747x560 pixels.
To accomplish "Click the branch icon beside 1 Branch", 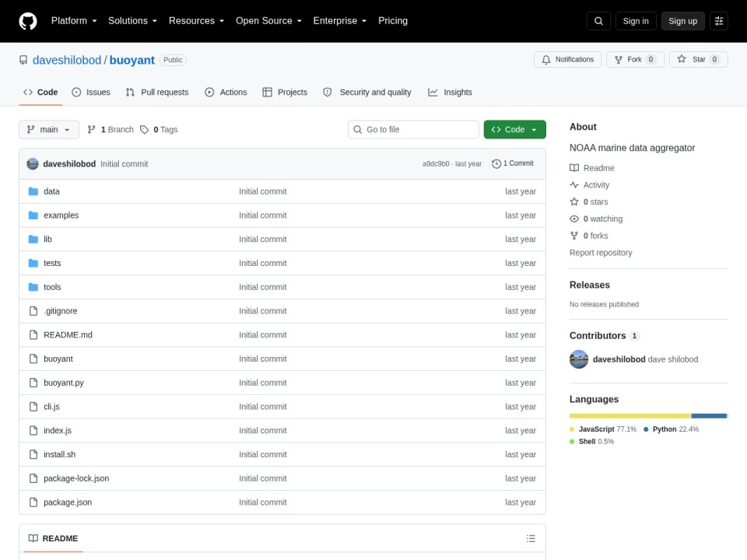I will click(x=92, y=130).
